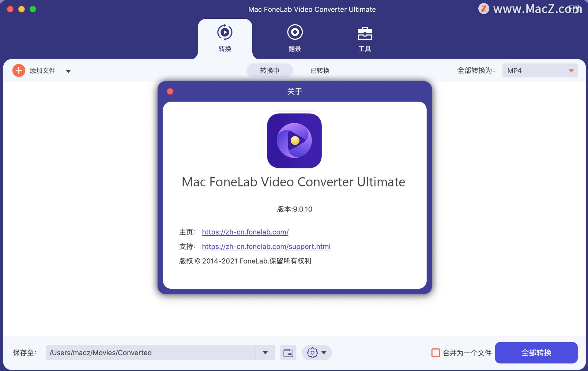The width and height of the screenshot is (588, 371).
Task: Click the 版本:9.0.10 version text
Action: click(295, 209)
